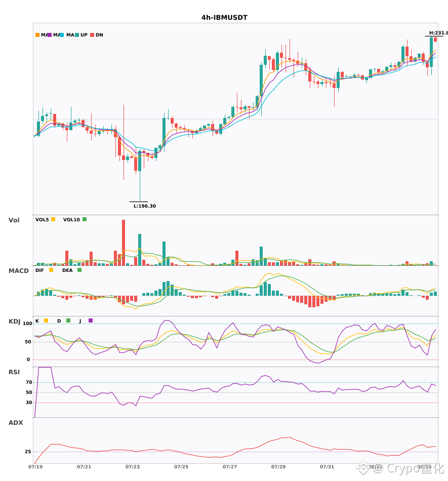
Task: Select the Vol panel label
Action: (14, 220)
